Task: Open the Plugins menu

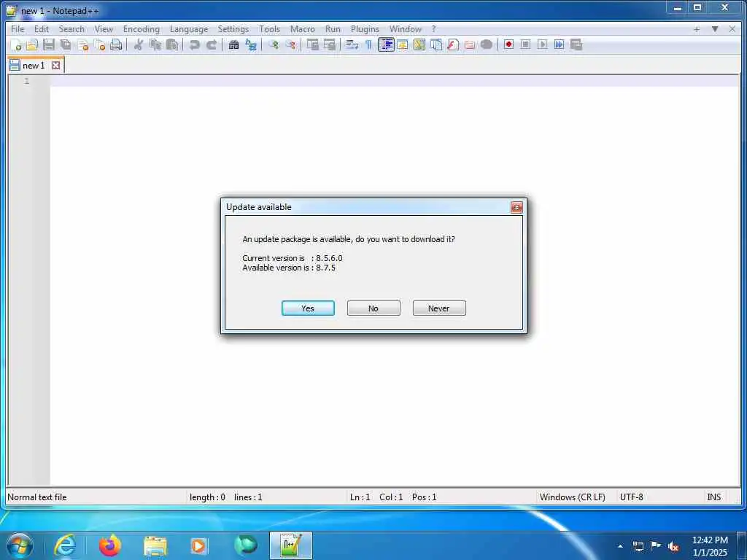Action: pyautogui.click(x=365, y=29)
